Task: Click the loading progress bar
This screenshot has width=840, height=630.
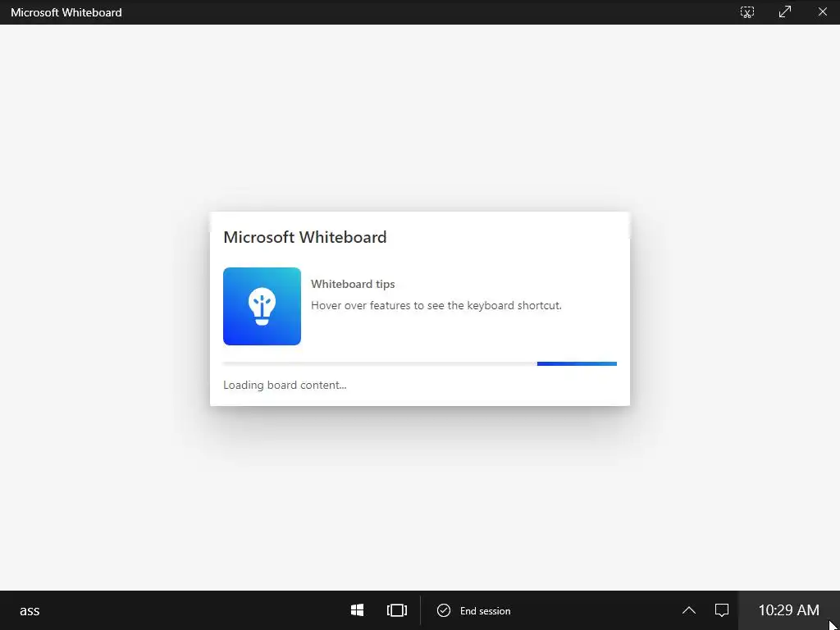Action: tap(420, 363)
